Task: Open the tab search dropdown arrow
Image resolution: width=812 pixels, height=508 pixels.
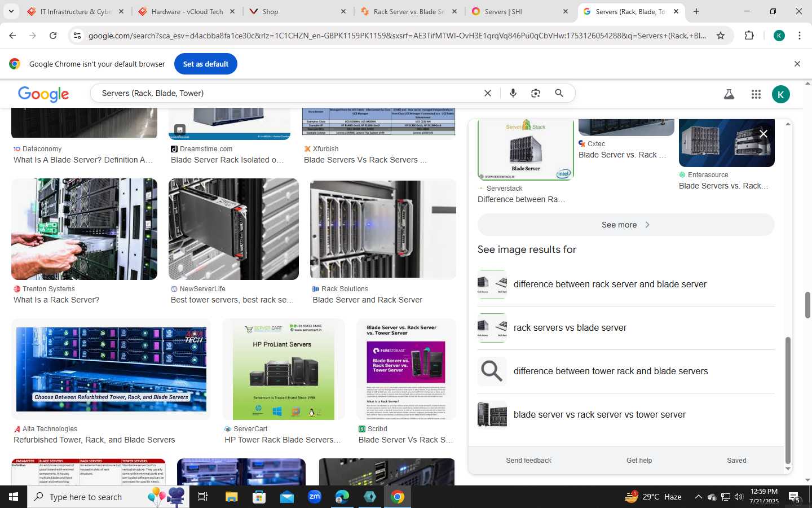Action: coord(11,11)
